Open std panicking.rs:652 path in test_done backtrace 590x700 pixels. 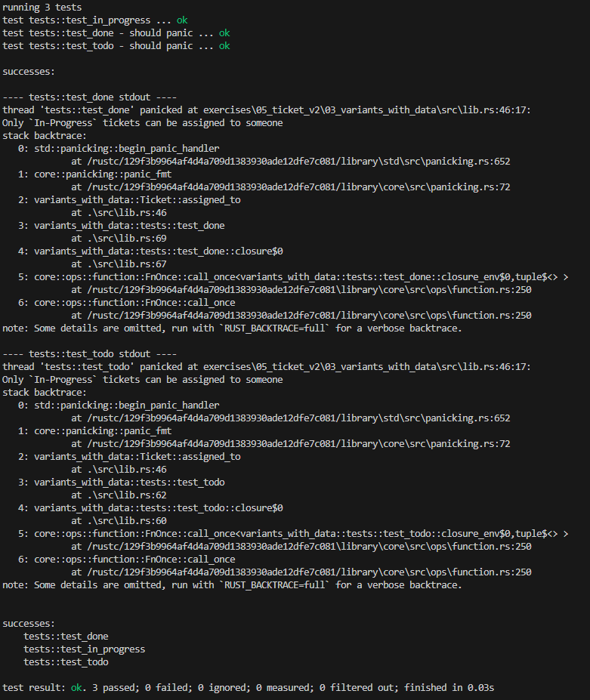(x=299, y=161)
